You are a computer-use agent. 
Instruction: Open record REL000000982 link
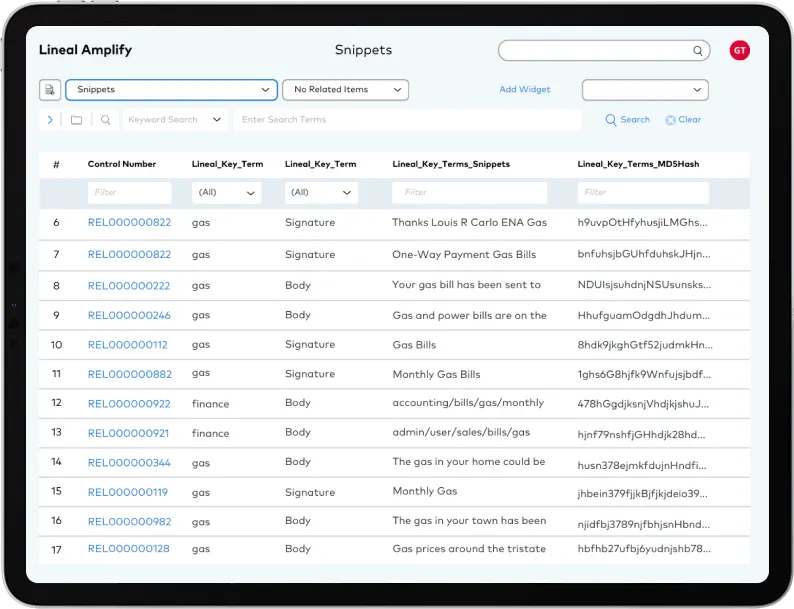point(129,522)
